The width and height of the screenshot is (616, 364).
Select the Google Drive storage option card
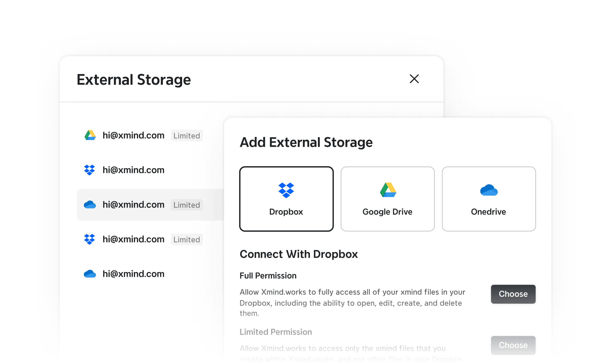pos(388,199)
